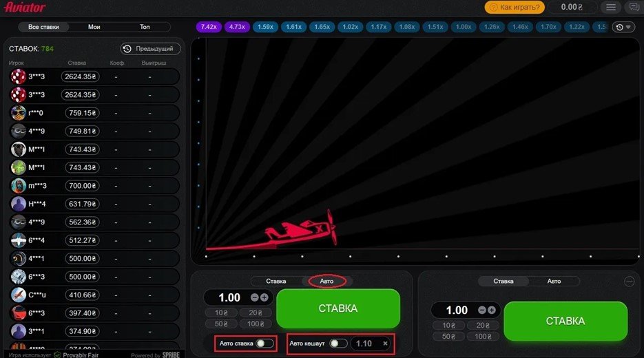
Task: Open the hamburger menu icon
Action: pyautogui.click(x=611, y=8)
